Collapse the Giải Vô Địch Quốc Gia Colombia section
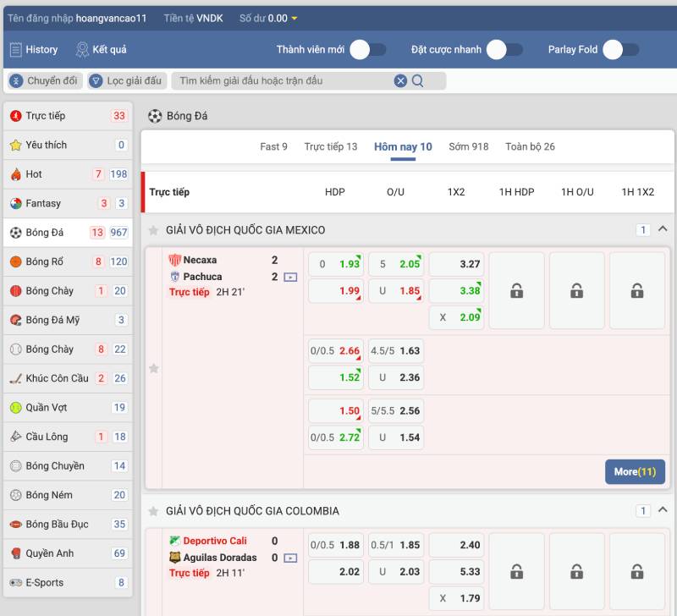 coord(663,510)
